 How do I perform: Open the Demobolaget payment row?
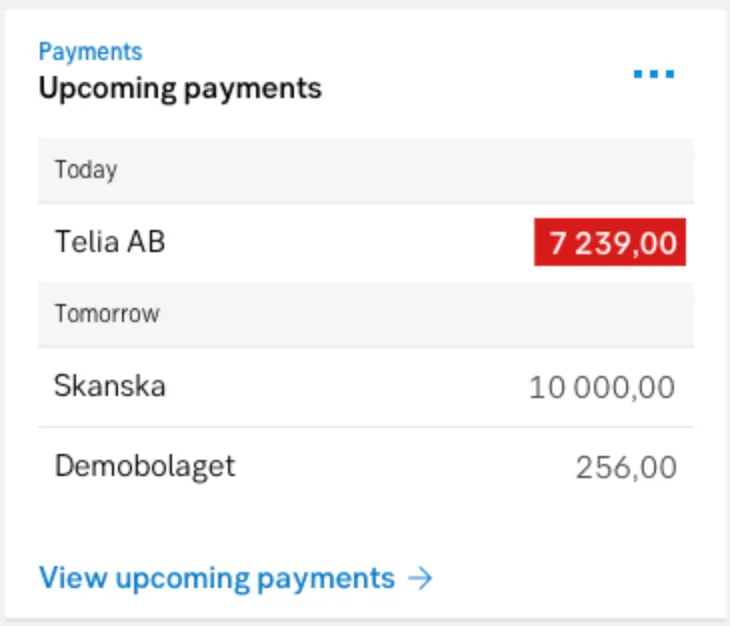coord(400,466)
